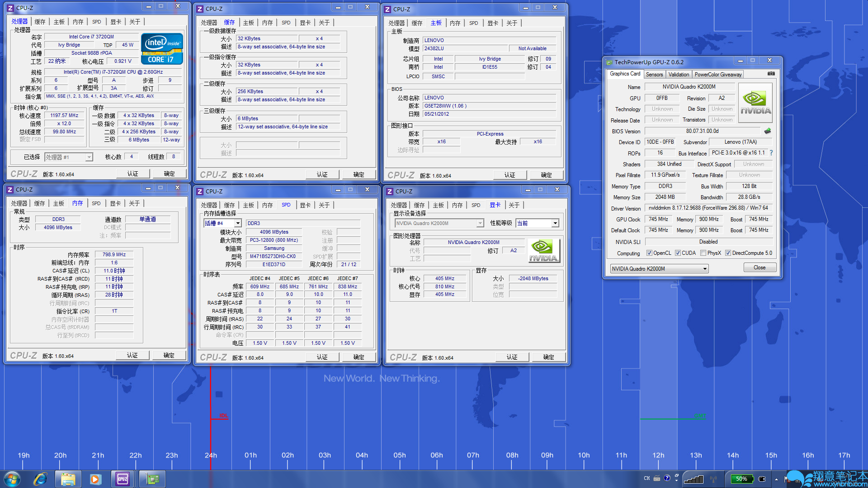Click the Samsung manufacturer value in SPD window
This screenshot has width=868, height=488.
coord(274,249)
